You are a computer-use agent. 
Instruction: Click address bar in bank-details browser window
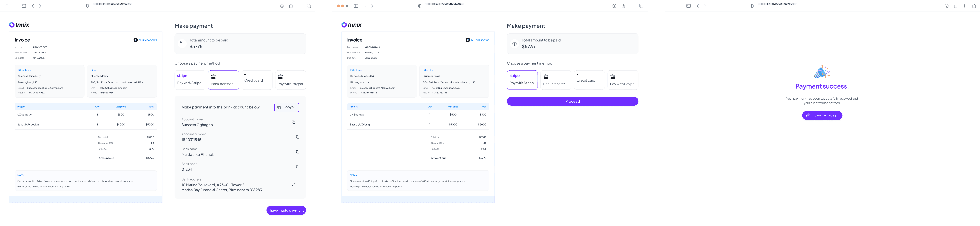113,4
